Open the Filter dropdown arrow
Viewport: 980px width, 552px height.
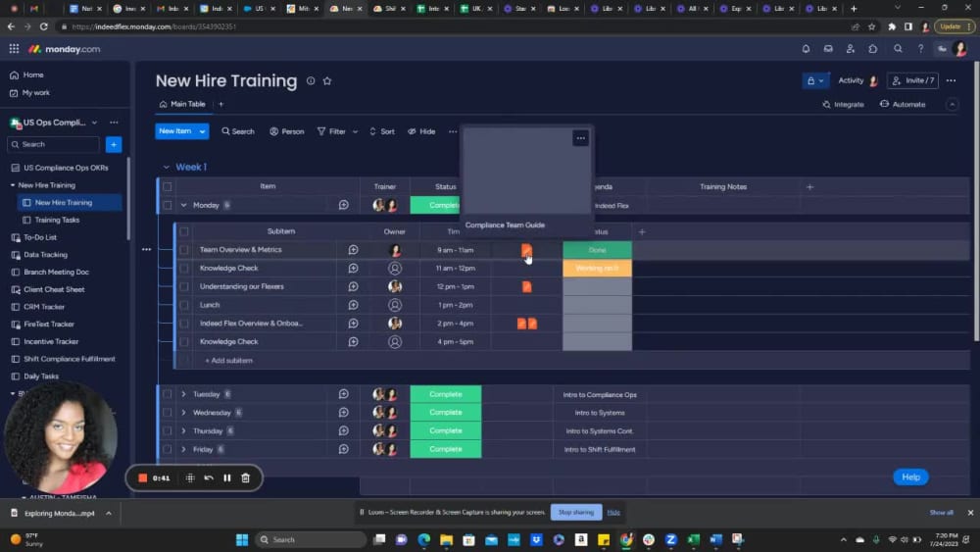click(x=355, y=132)
